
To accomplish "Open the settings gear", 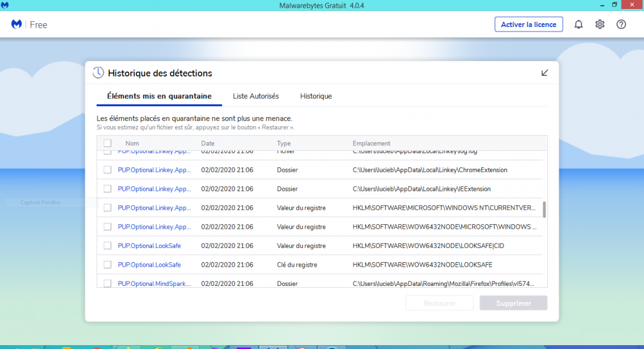I will click(x=600, y=24).
